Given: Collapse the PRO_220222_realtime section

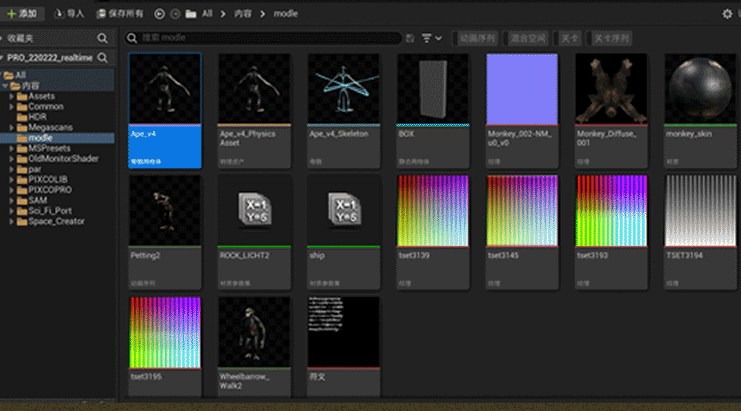Looking at the screenshot, I should (1, 58).
